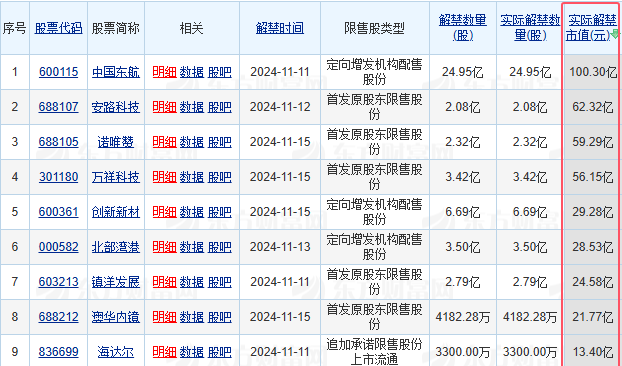This screenshot has height=366, width=622.
Task: Open stock code 688212 link
Action: point(59,317)
